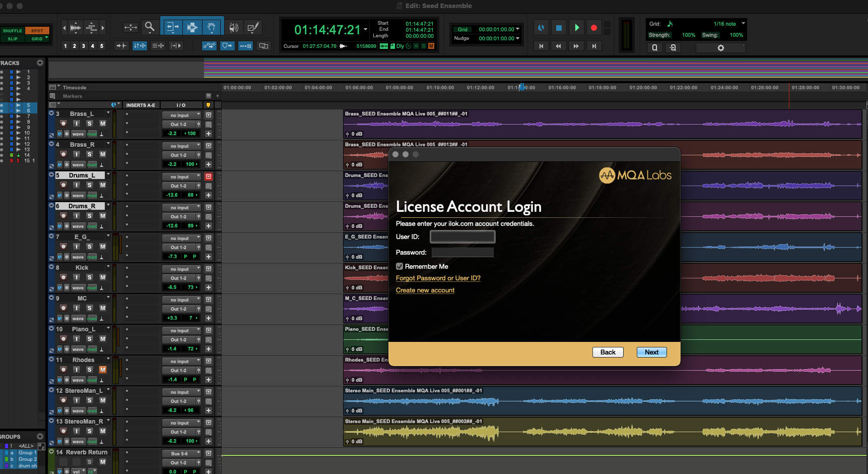Screen dimensions: 868x474
Task: Select zoom preset 3
Action: coord(84,46)
